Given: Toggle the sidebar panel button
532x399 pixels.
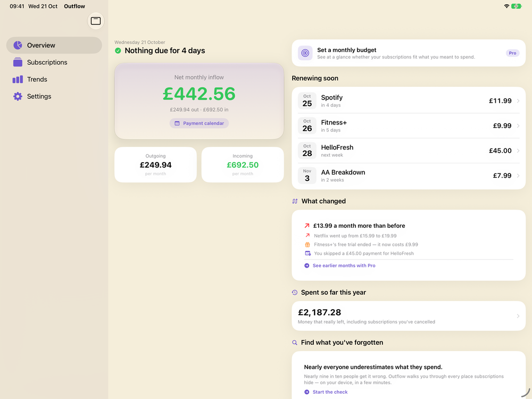Looking at the screenshot, I should [96, 21].
